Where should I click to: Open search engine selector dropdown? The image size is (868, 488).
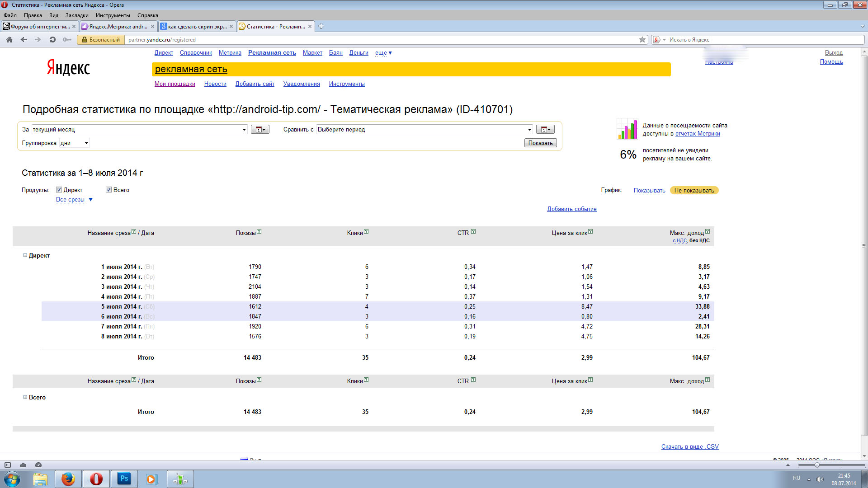coord(664,40)
